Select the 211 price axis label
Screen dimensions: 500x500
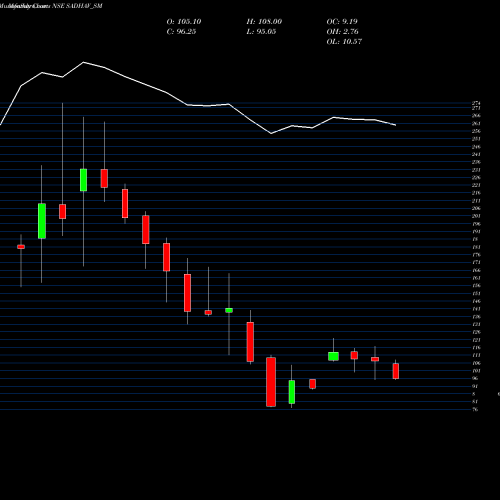(476, 201)
